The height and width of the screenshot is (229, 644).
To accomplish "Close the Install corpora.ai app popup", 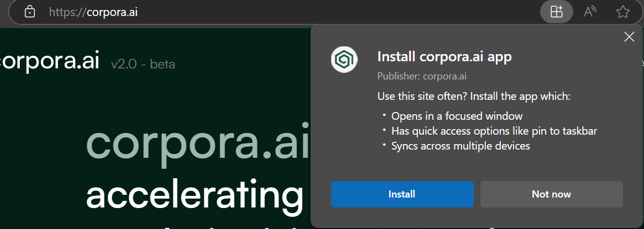I will 629,37.
